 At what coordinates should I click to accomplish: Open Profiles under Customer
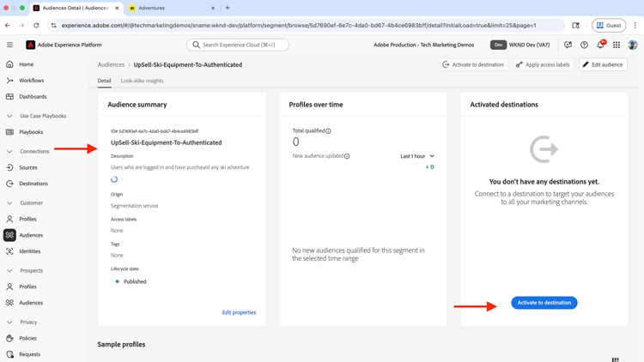[x=27, y=219]
